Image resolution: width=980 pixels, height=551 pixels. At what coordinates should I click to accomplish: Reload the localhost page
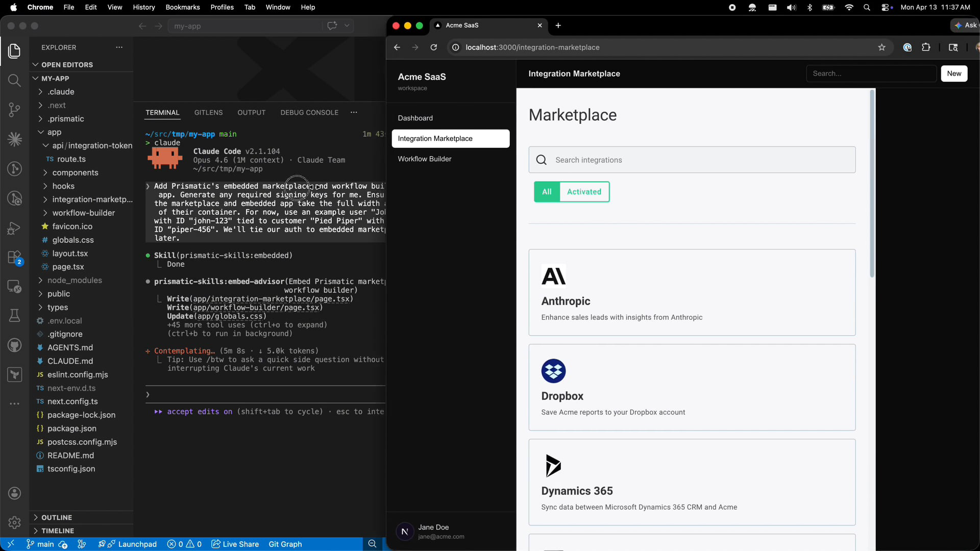click(433, 47)
